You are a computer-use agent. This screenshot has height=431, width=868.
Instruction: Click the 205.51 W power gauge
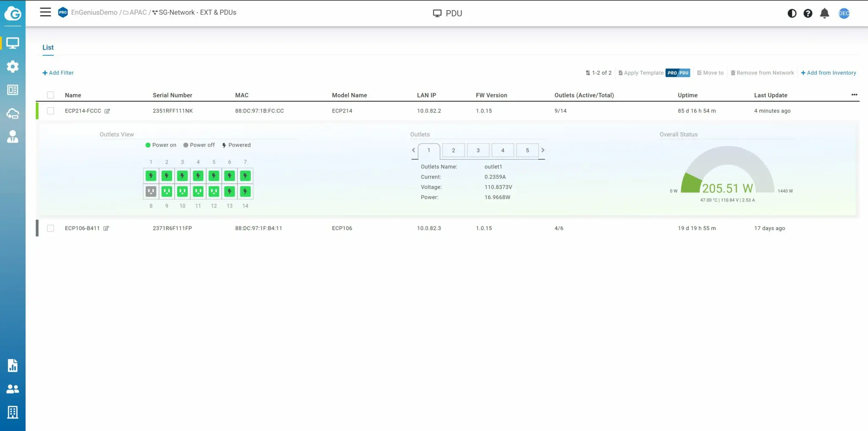[727, 171]
